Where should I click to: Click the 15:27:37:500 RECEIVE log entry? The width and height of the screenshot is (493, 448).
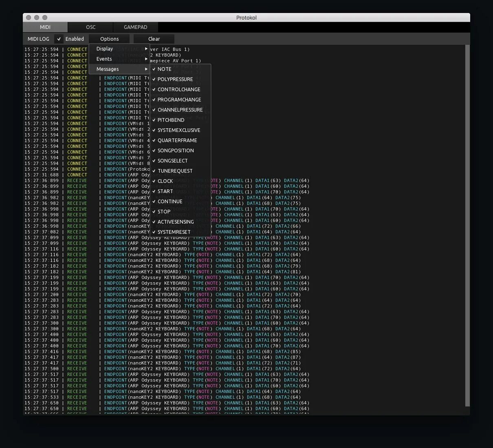point(163,369)
